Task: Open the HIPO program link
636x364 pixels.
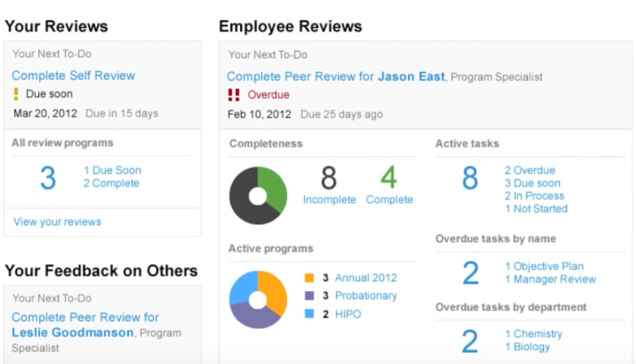Action: coord(348,314)
